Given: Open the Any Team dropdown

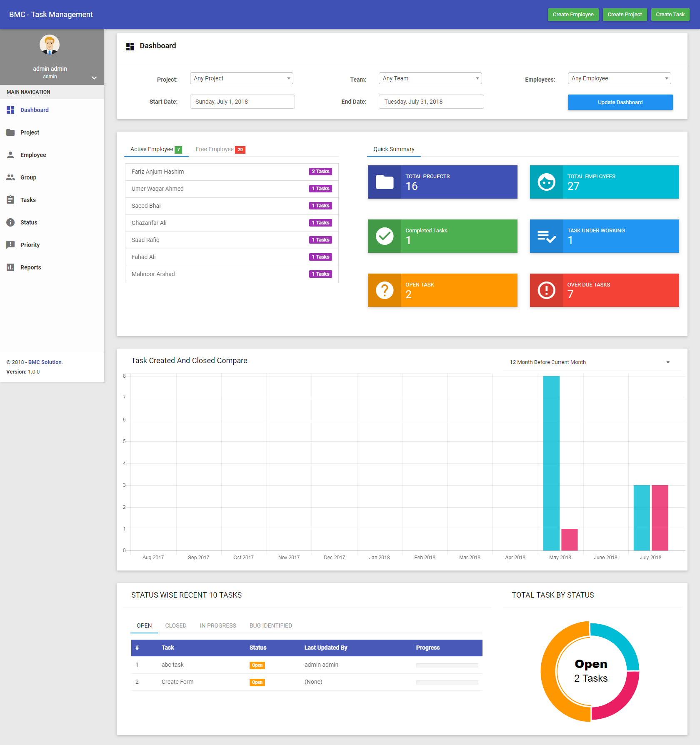Looking at the screenshot, I should 430,78.
